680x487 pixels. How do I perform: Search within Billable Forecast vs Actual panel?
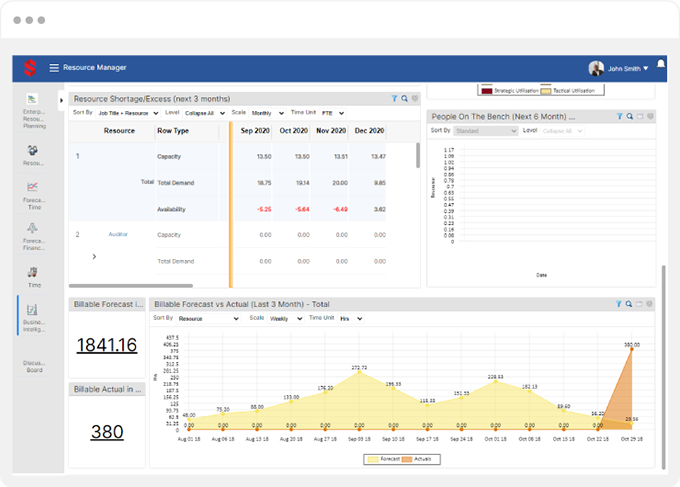(629, 304)
